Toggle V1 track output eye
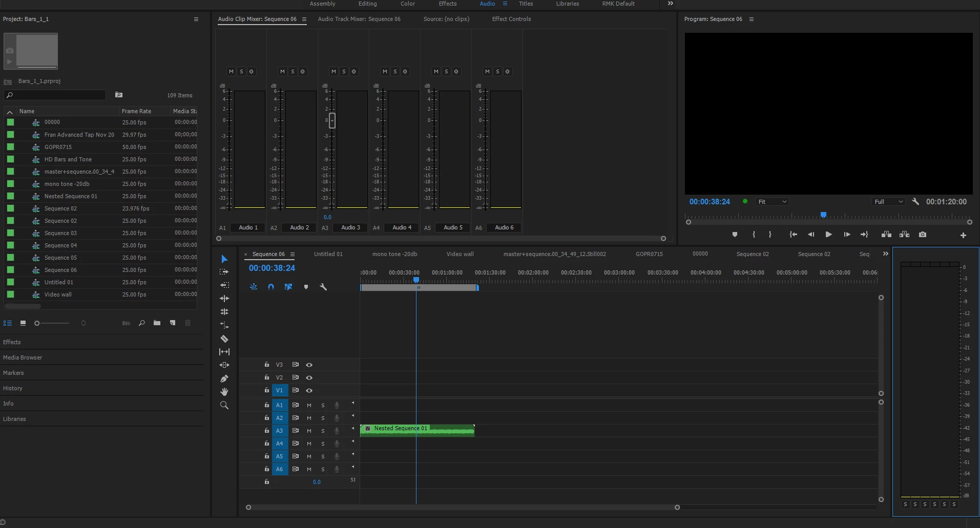This screenshot has width=980, height=528. (x=309, y=390)
